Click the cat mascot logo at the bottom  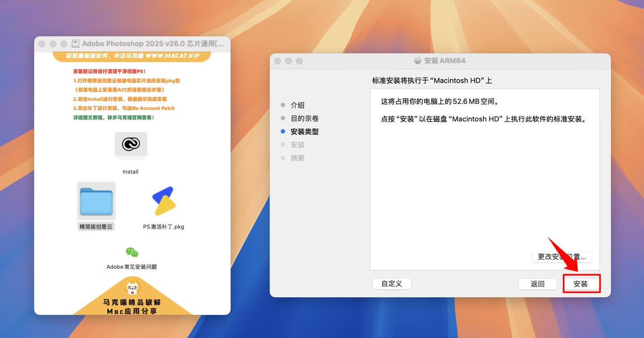(x=132, y=287)
